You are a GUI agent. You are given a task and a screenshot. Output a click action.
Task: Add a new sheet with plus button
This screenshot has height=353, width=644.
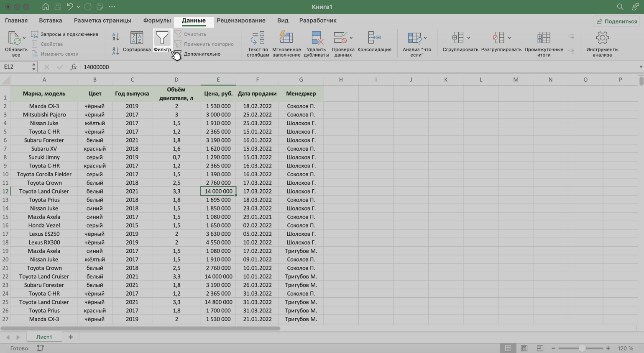click(71, 337)
